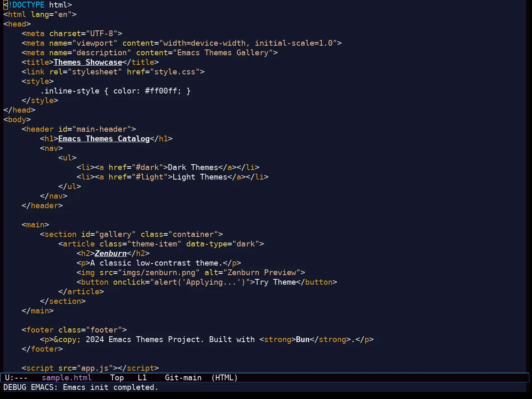Click the "imgs/zenburn.png" src value
Viewport: 532px width, 399px height.
pos(159,273)
